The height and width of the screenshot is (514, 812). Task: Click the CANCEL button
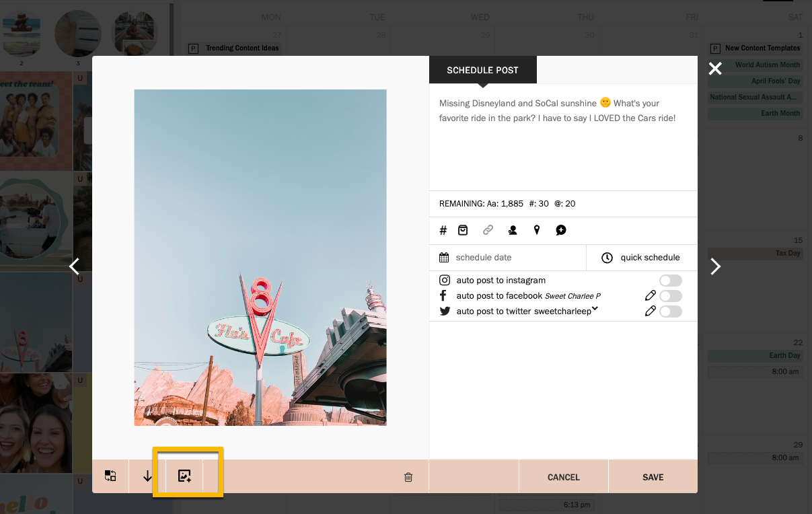(x=564, y=477)
